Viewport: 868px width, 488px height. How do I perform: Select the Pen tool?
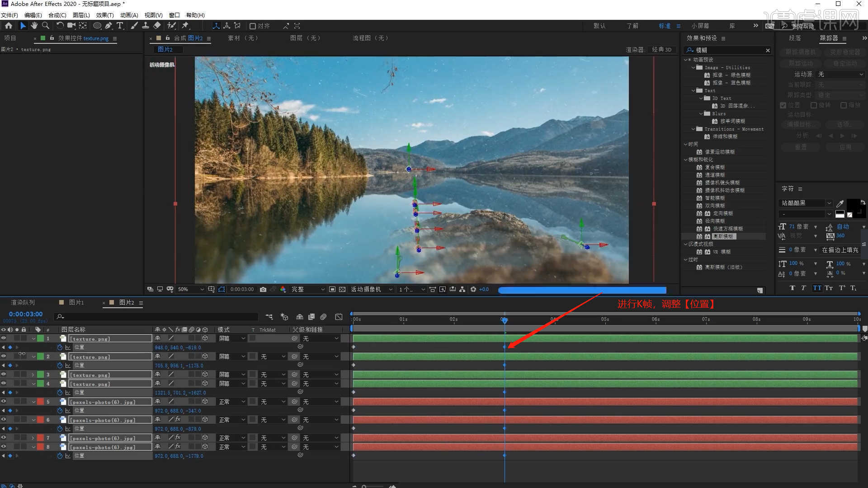point(108,26)
